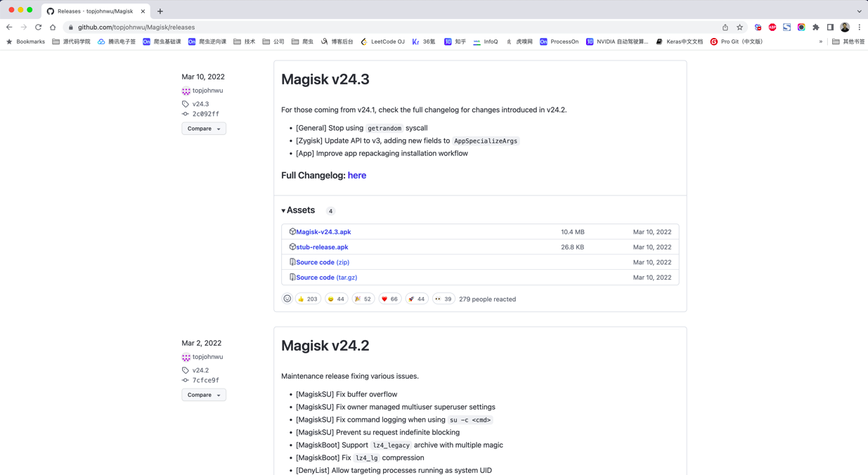Viewport: 868px width, 475px height.
Task: Toggle rocket reaction with 44
Action: click(x=417, y=299)
